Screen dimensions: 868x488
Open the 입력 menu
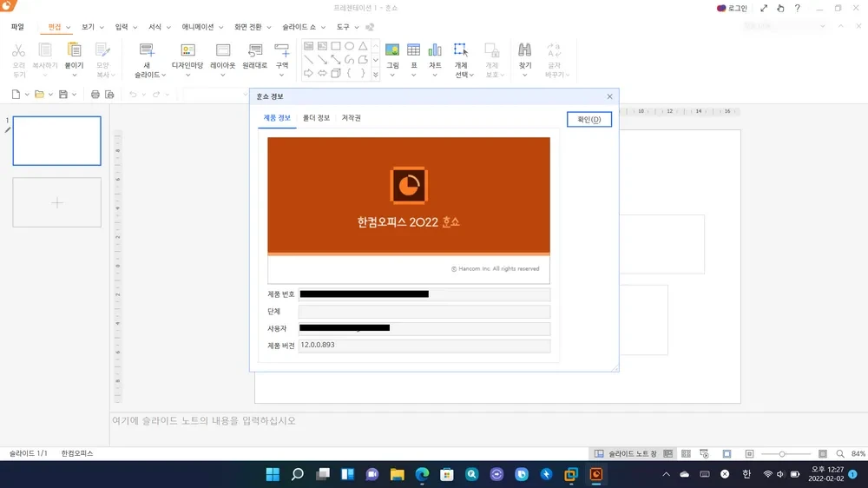[x=122, y=27]
